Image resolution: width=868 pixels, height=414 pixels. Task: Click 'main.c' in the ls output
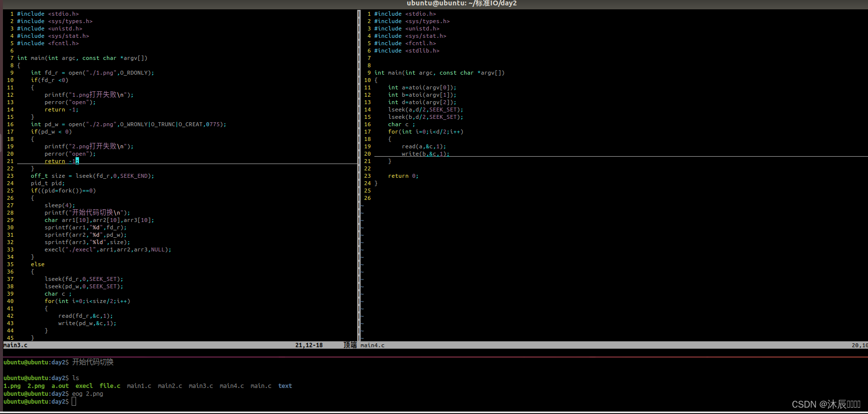pos(261,386)
